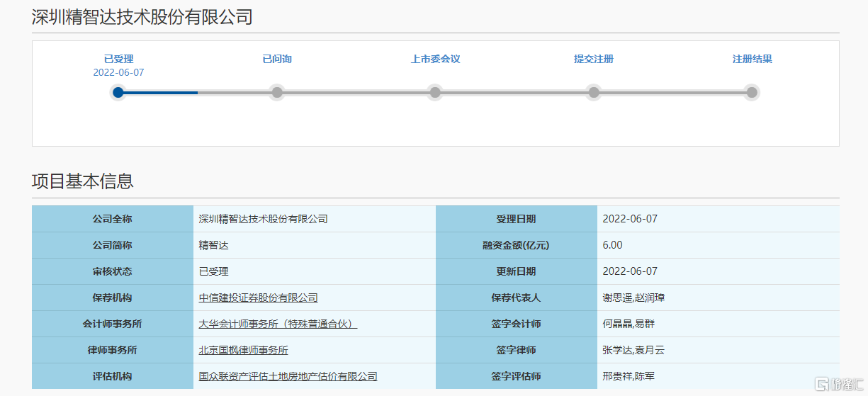
Task: Click the 会计师事务所 header cell
Action: (113, 324)
